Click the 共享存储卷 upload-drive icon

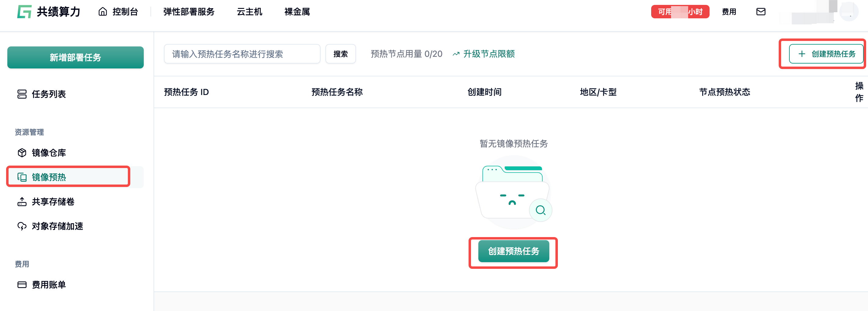(x=22, y=202)
